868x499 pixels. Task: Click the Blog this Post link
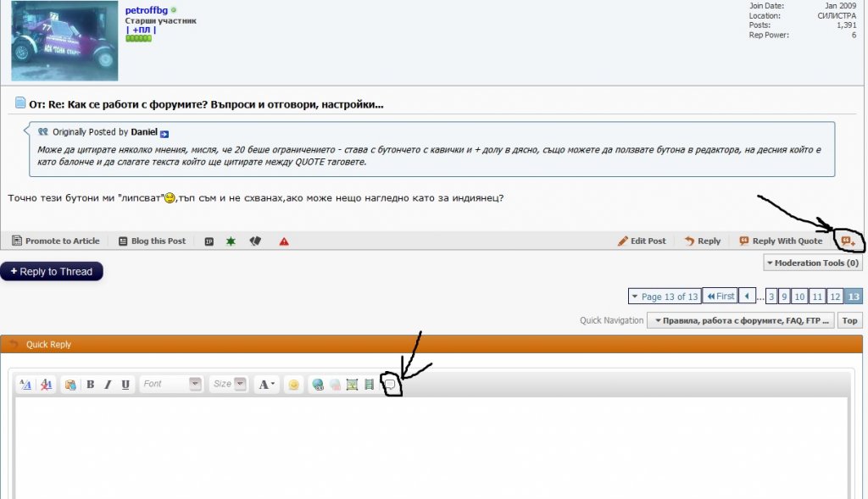coord(153,241)
